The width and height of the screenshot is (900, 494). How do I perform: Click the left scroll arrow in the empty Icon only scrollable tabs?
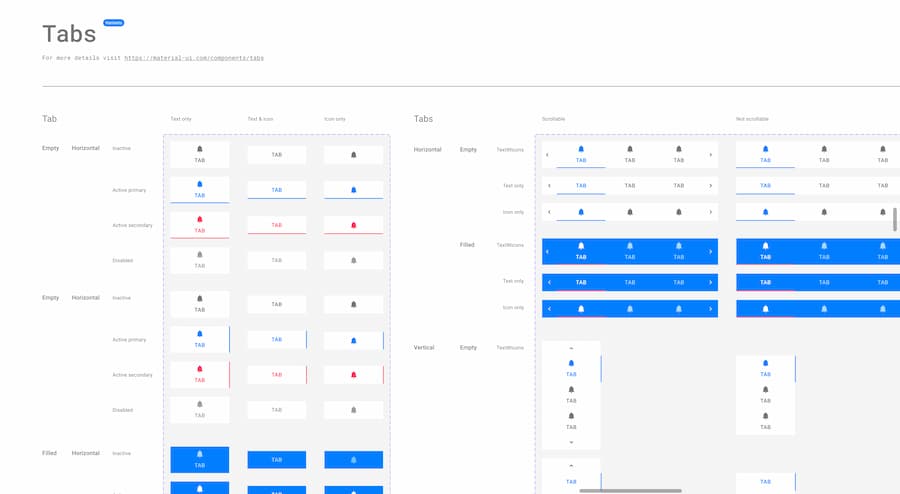[x=549, y=212]
